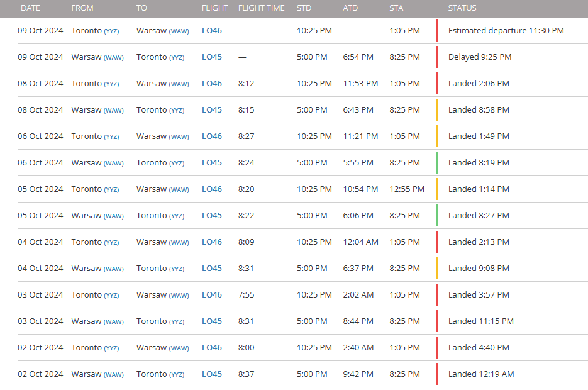Click flight time 8:12
Screen dimensions: 588x390
point(246,83)
